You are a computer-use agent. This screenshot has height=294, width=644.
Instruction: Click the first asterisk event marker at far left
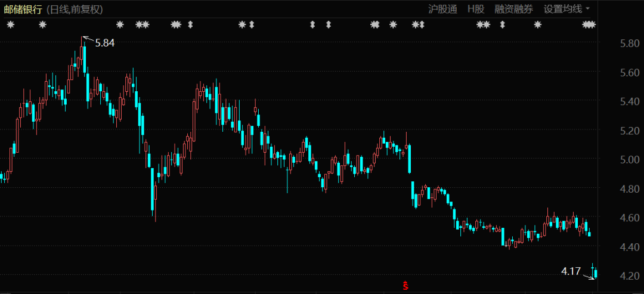tap(10, 24)
